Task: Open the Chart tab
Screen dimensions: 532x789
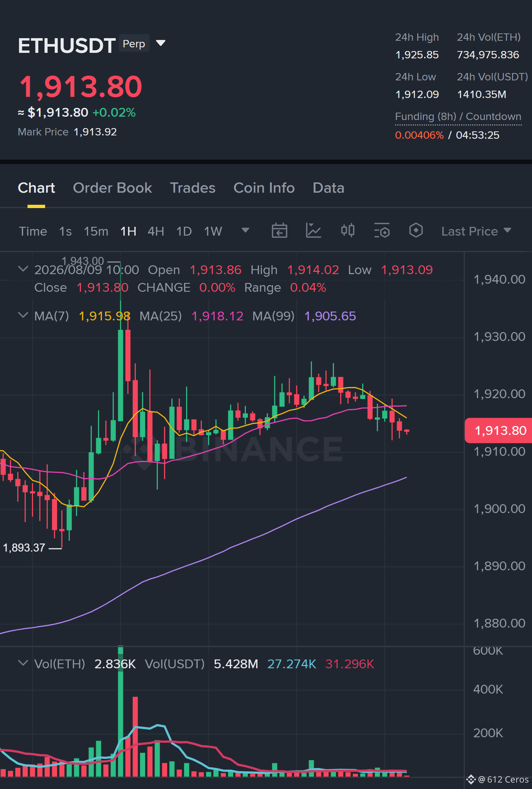Action: 36,188
